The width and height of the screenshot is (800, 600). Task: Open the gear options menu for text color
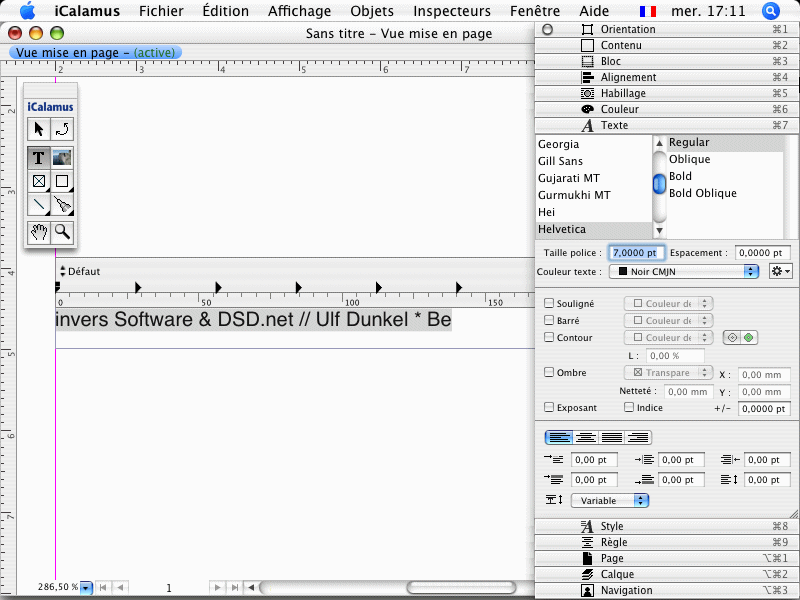click(x=780, y=271)
